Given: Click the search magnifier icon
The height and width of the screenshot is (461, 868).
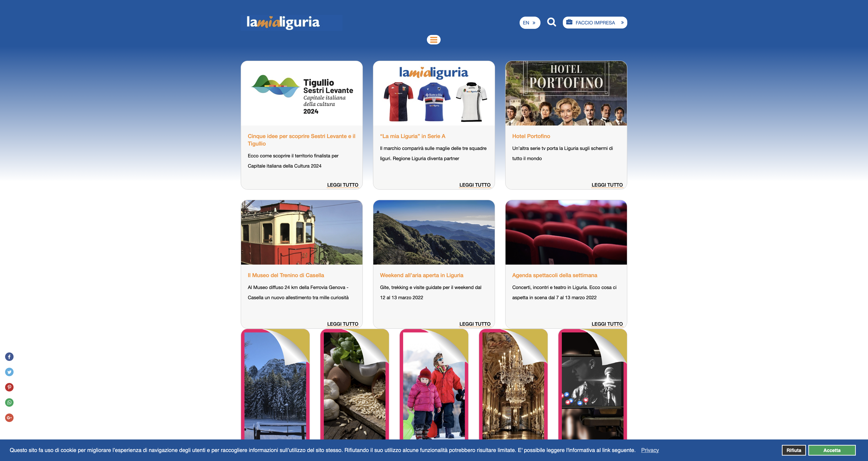Looking at the screenshot, I should click(x=551, y=22).
